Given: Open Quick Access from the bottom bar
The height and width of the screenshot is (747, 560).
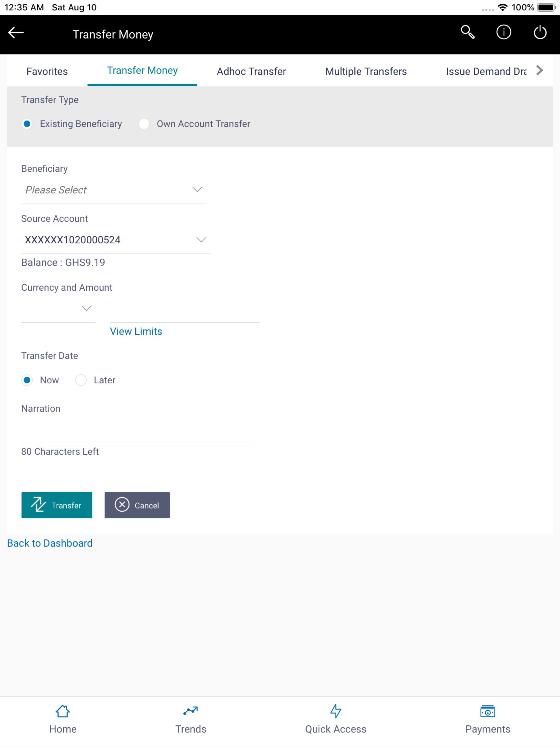Looking at the screenshot, I should (336, 719).
